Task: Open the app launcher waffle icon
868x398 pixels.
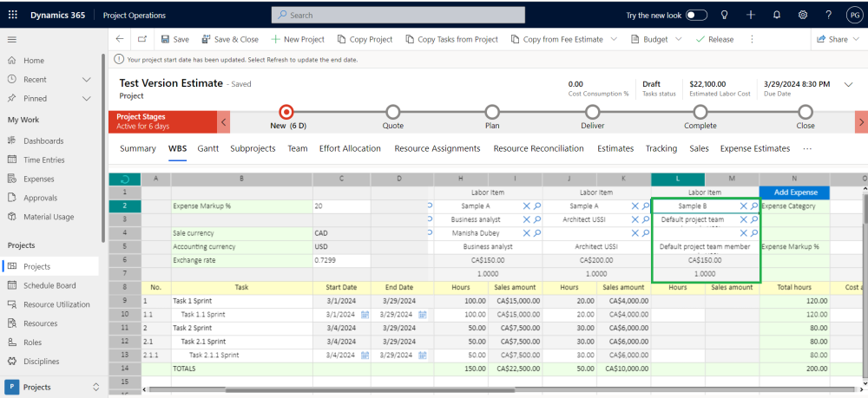Action: click(12, 15)
